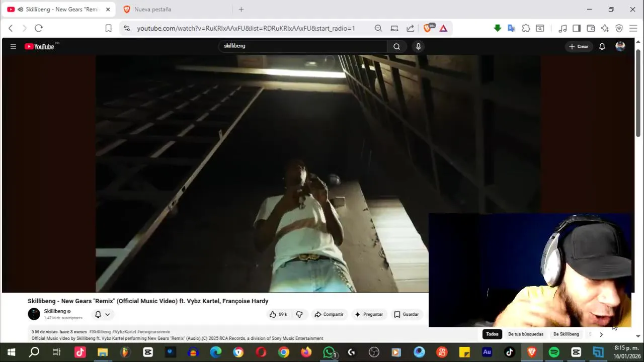644x362 pixels.
Task: Dislike the video with the thumbs-down icon
Action: tap(299, 314)
